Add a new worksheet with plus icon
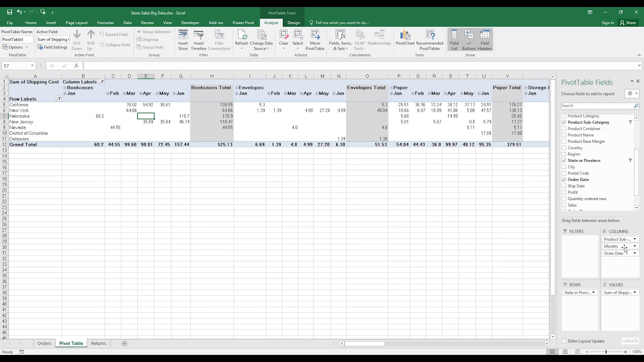Image resolution: width=644 pixels, height=362 pixels. coord(124,343)
